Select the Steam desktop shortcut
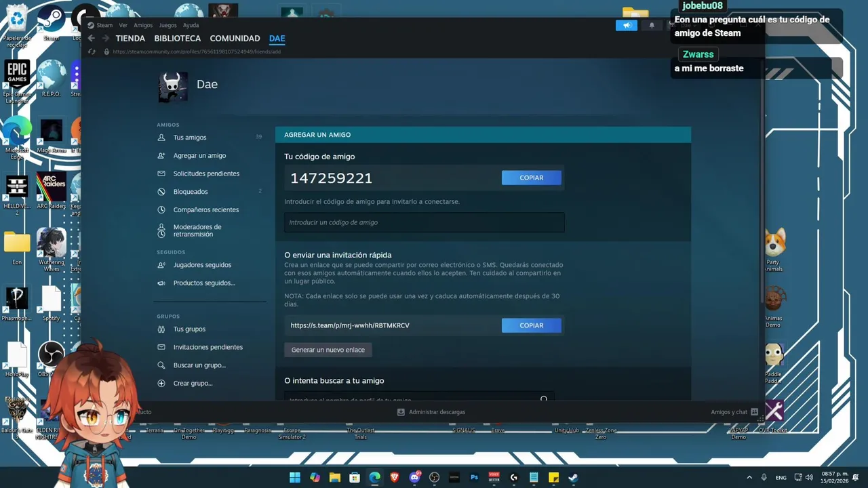Viewport: 868px width, 488px height. click(x=51, y=22)
